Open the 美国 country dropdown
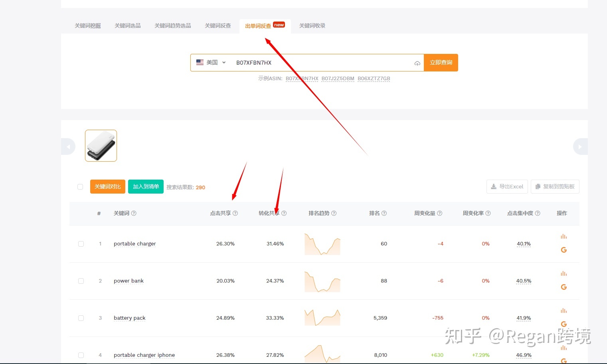Screen dimensions: 607x364 211,63
